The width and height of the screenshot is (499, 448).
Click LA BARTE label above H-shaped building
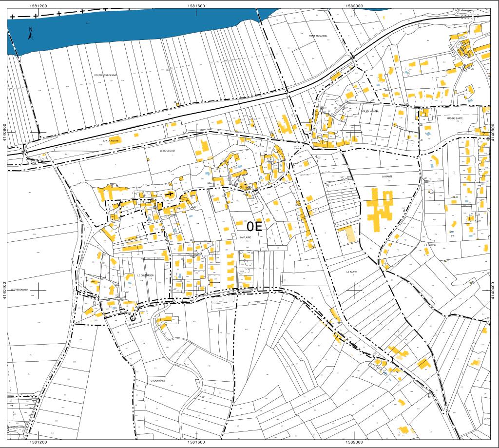coord(387,176)
